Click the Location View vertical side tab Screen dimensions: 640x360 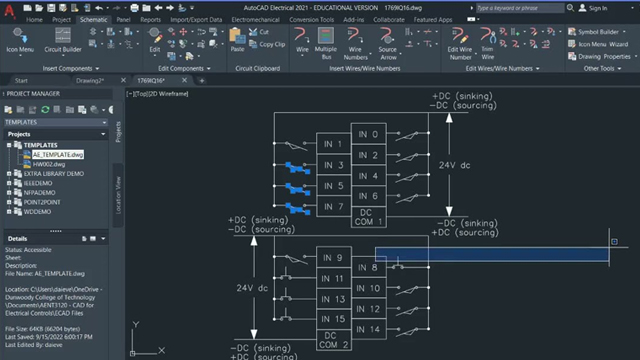click(x=118, y=195)
